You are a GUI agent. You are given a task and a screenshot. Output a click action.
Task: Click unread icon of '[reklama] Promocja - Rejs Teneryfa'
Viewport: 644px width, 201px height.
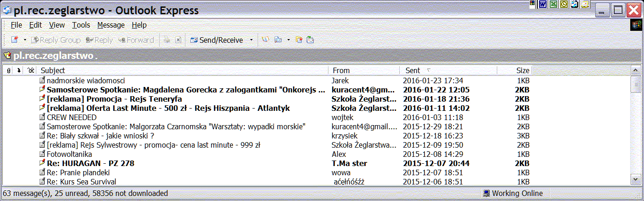[x=42, y=99]
